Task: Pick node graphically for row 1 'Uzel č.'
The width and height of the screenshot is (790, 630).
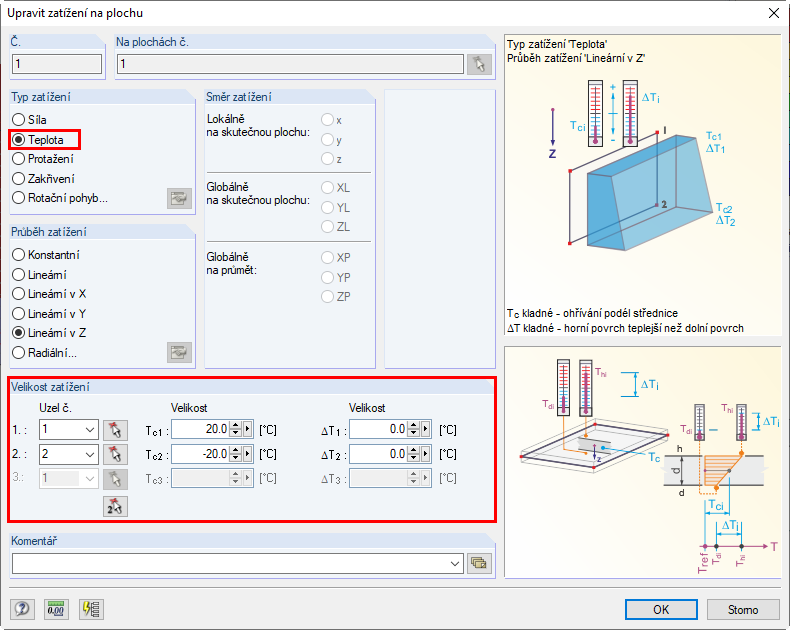Action: tap(115, 430)
